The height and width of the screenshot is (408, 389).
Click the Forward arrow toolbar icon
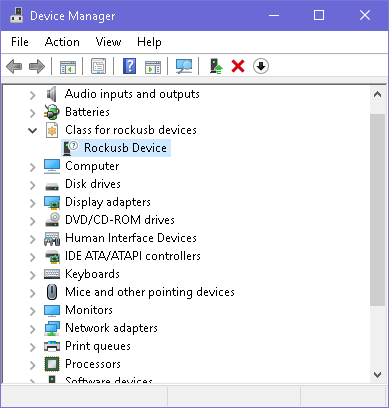(37, 66)
